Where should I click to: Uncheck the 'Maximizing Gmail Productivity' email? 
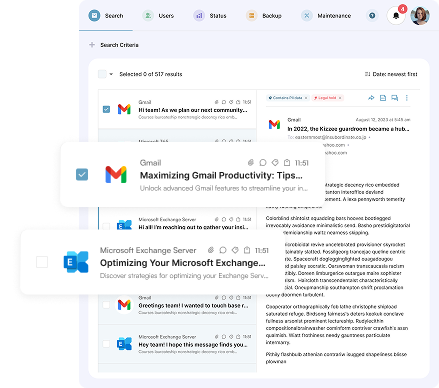[82, 174]
